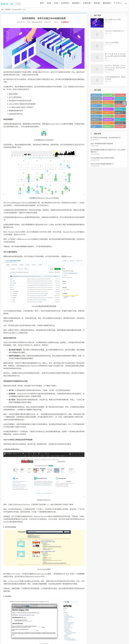Click the 评论(0) comments link
Image resolution: width=129 pixels, height=644 pixels.
point(56,22)
